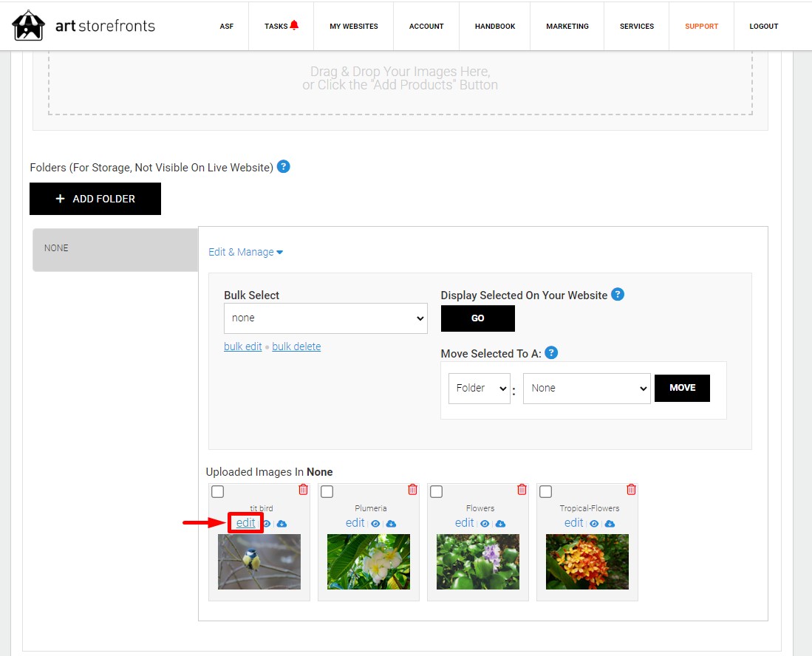This screenshot has height=656, width=812.
Task: Download Tropical-Flowers using the cloud icon
Action: [610, 524]
